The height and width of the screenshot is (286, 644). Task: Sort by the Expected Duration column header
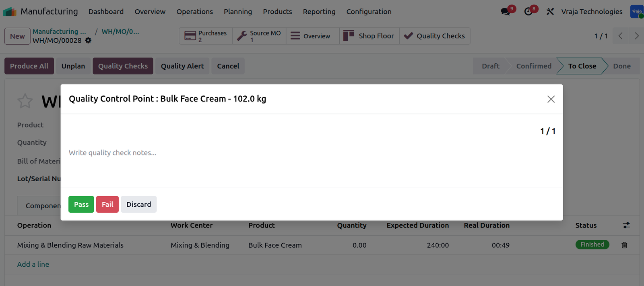[418, 225]
